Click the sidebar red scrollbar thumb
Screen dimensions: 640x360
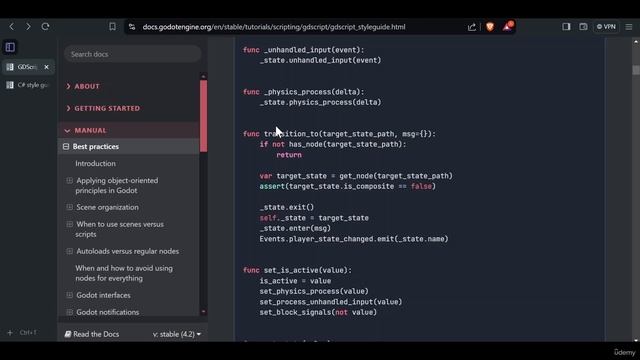(203, 116)
